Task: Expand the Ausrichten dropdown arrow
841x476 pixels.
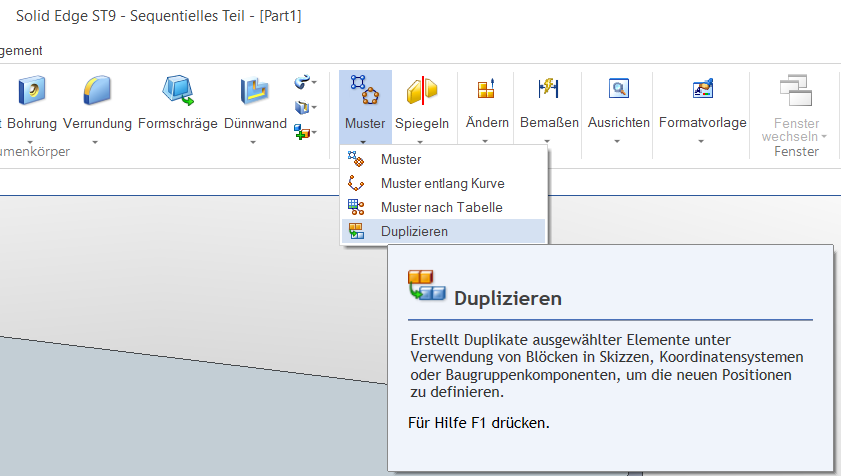Action: [x=617, y=141]
